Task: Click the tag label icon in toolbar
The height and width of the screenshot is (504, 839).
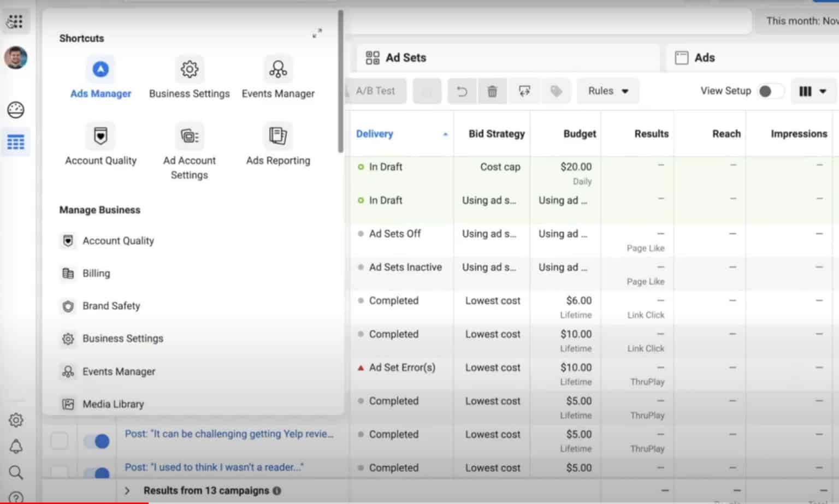Action: (x=556, y=91)
